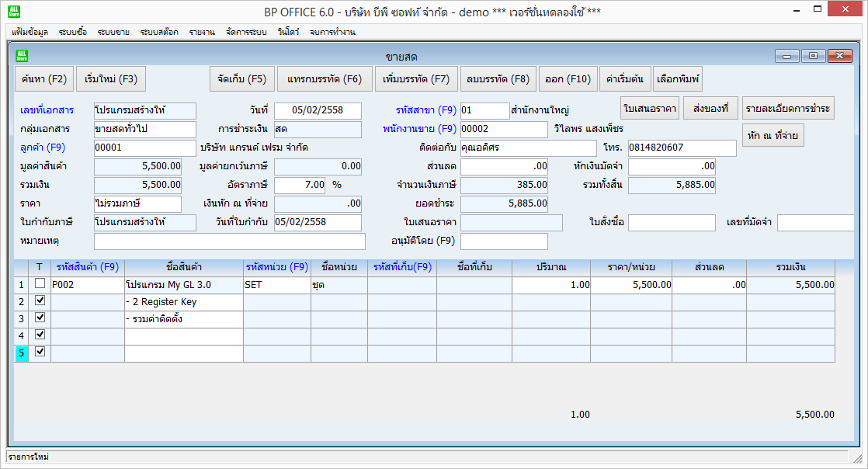Click the อัตราภาษี tax rate field 7.00
The image size is (868, 469).
[300, 185]
